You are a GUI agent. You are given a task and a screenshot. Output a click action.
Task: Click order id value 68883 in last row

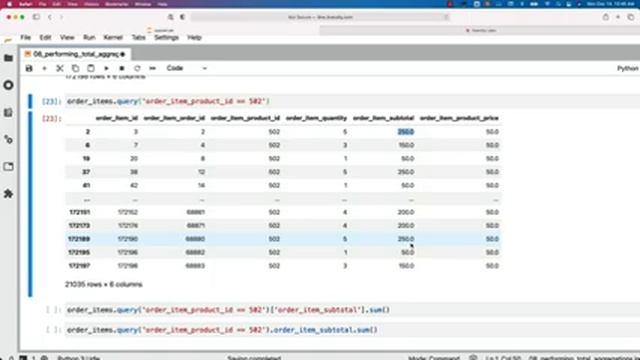tap(195, 266)
